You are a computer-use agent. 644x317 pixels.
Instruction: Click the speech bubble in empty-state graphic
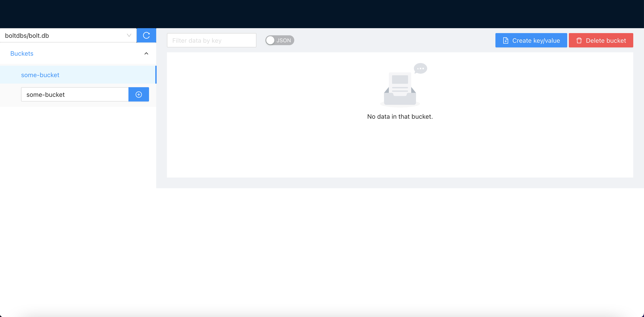pyautogui.click(x=420, y=68)
